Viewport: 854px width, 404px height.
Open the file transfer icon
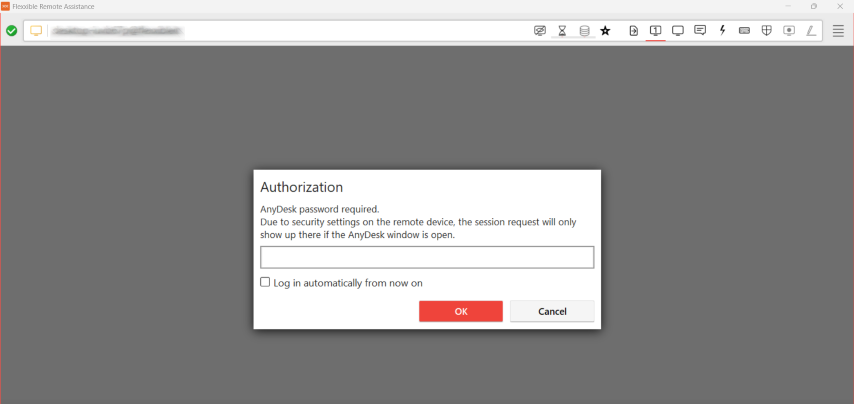(x=633, y=31)
